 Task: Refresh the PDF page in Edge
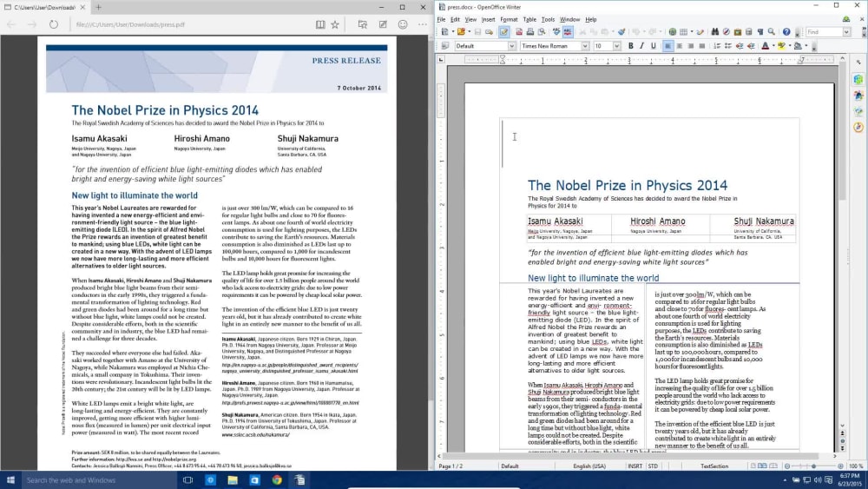tap(54, 24)
